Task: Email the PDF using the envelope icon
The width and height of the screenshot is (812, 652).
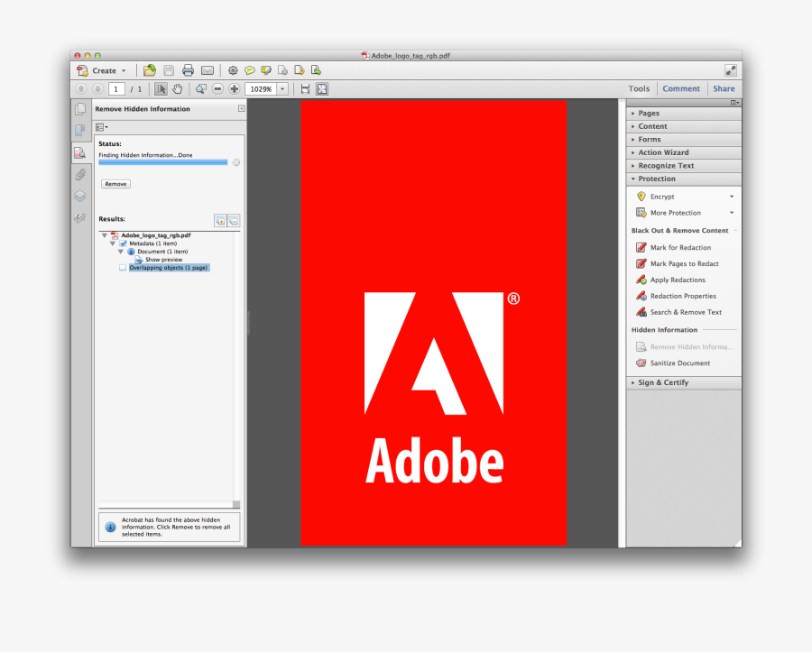Action: 207,69
